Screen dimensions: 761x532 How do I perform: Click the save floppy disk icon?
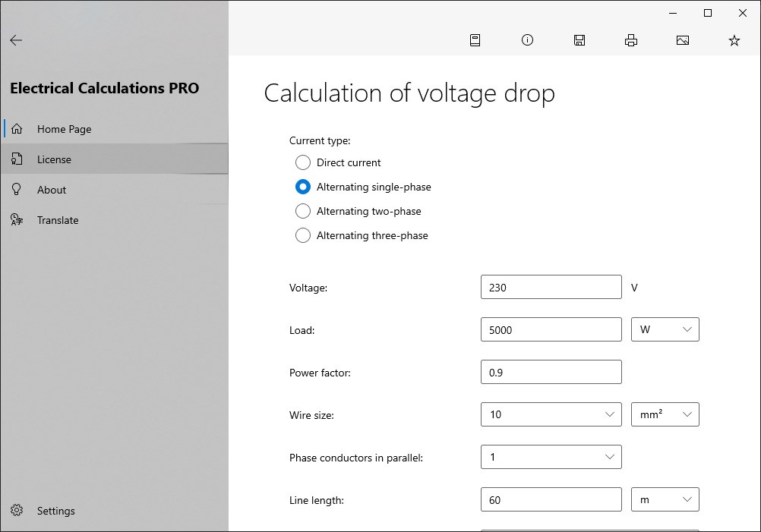[x=579, y=41]
